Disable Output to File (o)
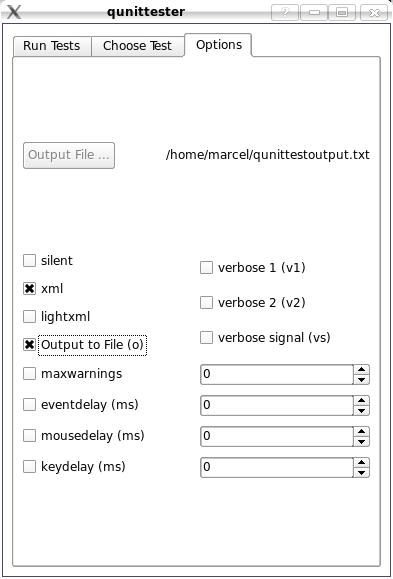The width and height of the screenshot is (393, 579). point(29,345)
